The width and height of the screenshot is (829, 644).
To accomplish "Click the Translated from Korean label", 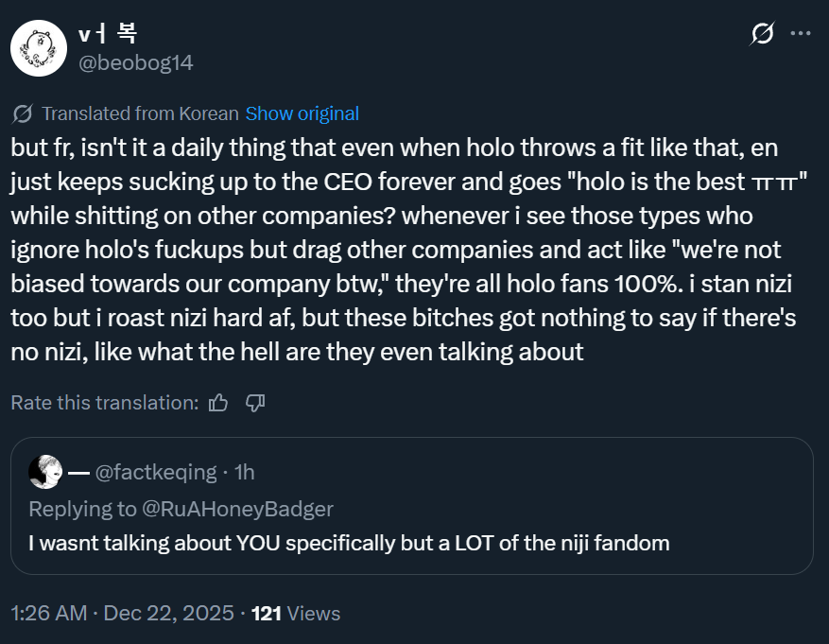I will (140, 113).
